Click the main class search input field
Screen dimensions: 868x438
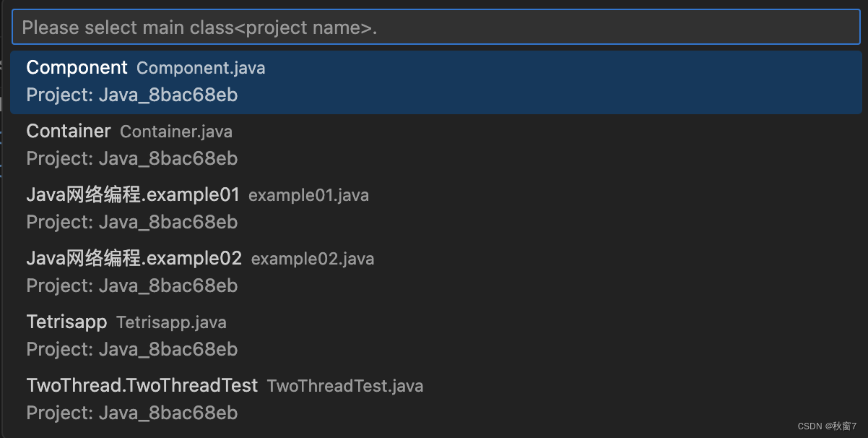[435, 27]
